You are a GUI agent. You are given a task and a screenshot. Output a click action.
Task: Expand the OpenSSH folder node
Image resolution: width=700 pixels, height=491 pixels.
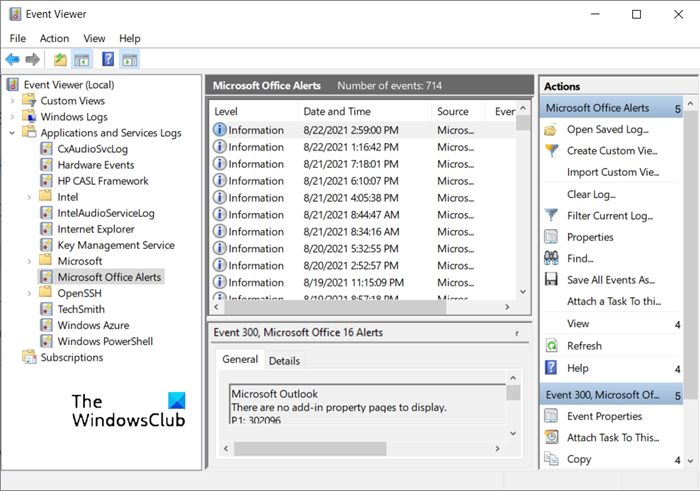pos(29,293)
